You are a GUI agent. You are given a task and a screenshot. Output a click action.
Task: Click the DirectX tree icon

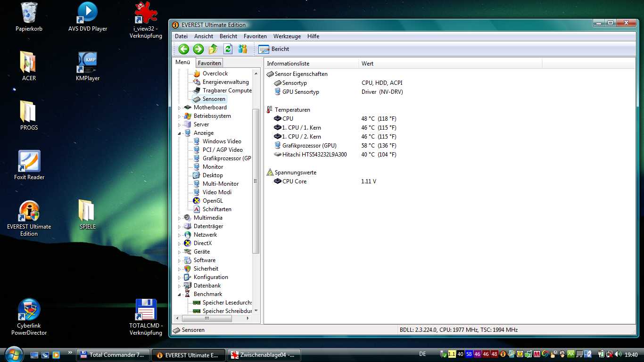pyautogui.click(x=188, y=243)
